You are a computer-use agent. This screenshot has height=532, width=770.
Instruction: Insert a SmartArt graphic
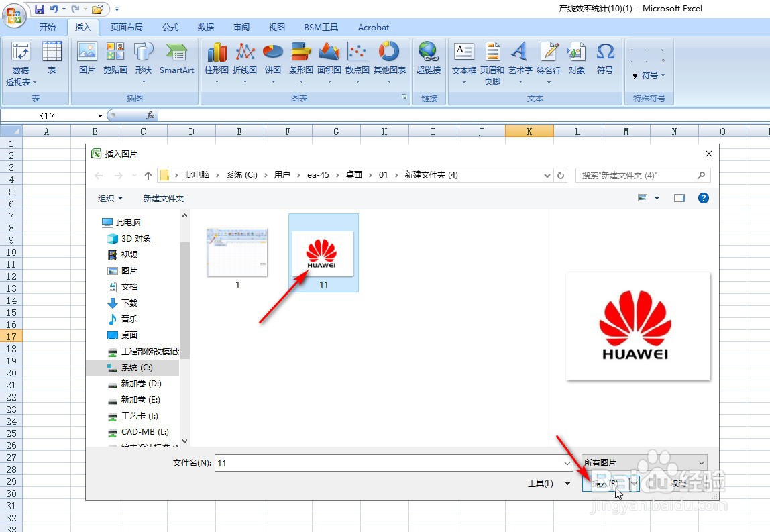coord(177,58)
